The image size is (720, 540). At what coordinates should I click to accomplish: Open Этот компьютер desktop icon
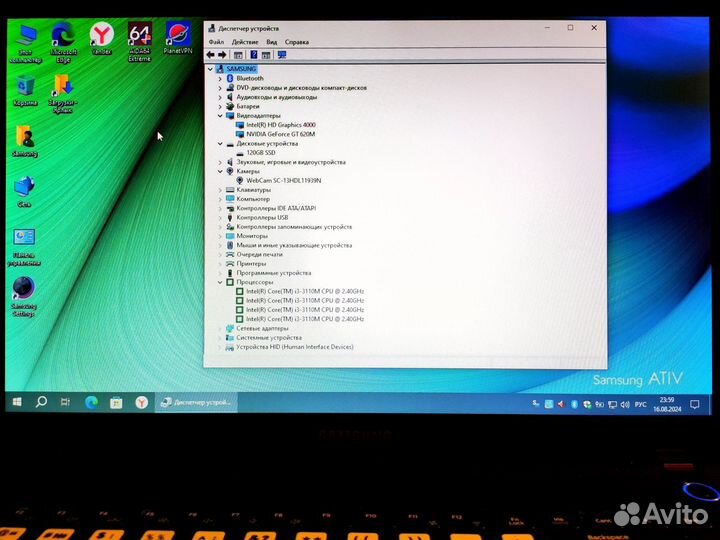[26, 44]
